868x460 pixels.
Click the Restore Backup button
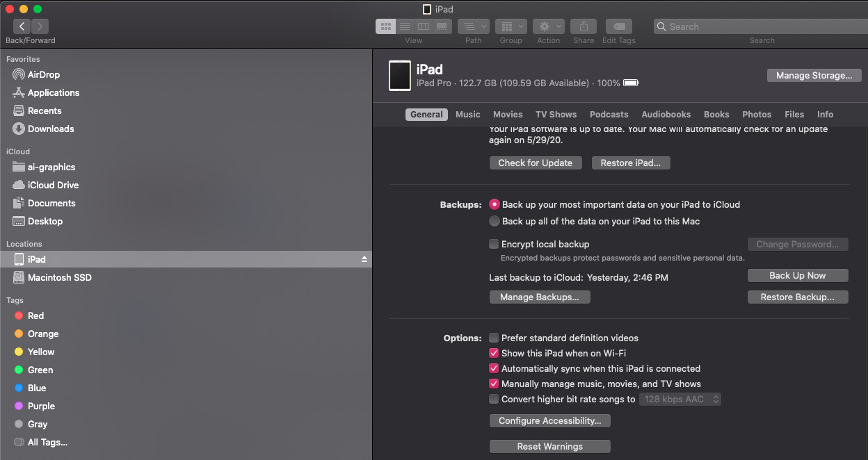tap(798, 297)
